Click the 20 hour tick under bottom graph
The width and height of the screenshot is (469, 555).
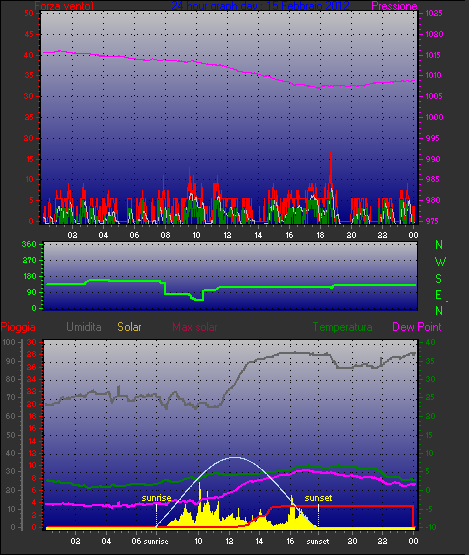352,541
